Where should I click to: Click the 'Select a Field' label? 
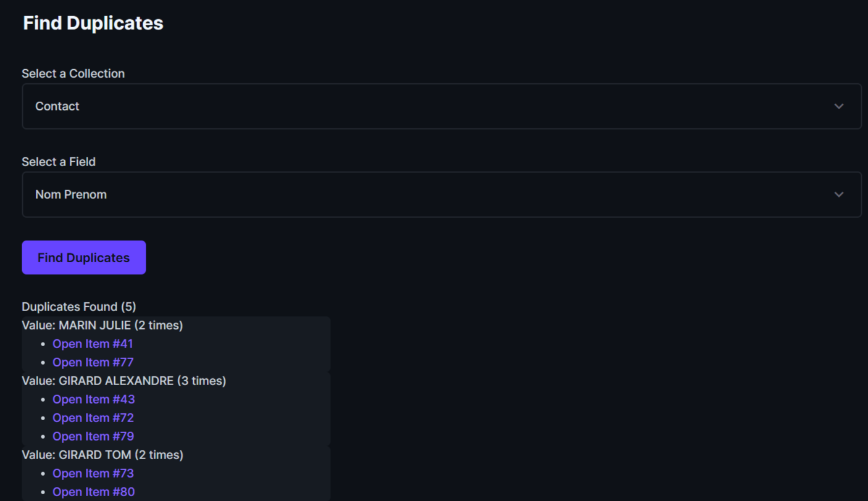click(x=59, y=162)
